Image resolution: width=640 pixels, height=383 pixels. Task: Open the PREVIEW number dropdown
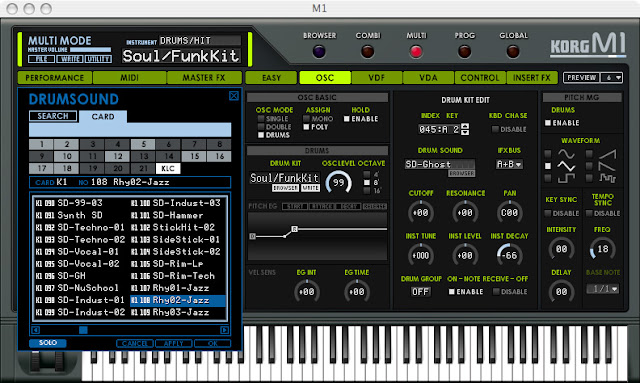click(611, 78)
